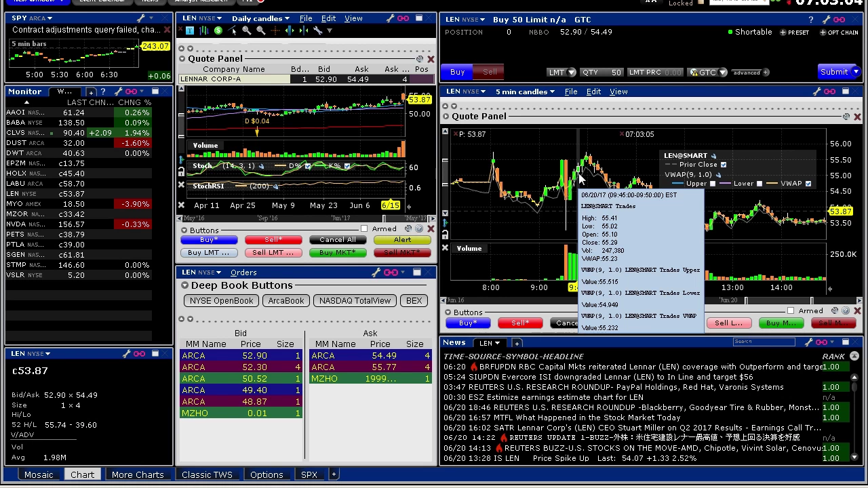
Task: Click the bar chart type icon in daily chart toolbar
Action: coord(204,30)
